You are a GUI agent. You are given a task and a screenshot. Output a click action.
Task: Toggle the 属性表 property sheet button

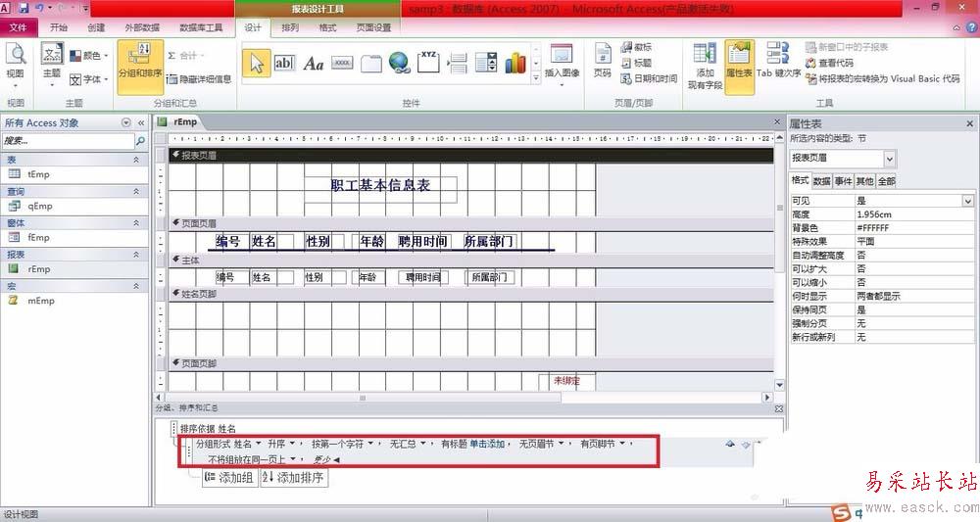pos(739,67)
